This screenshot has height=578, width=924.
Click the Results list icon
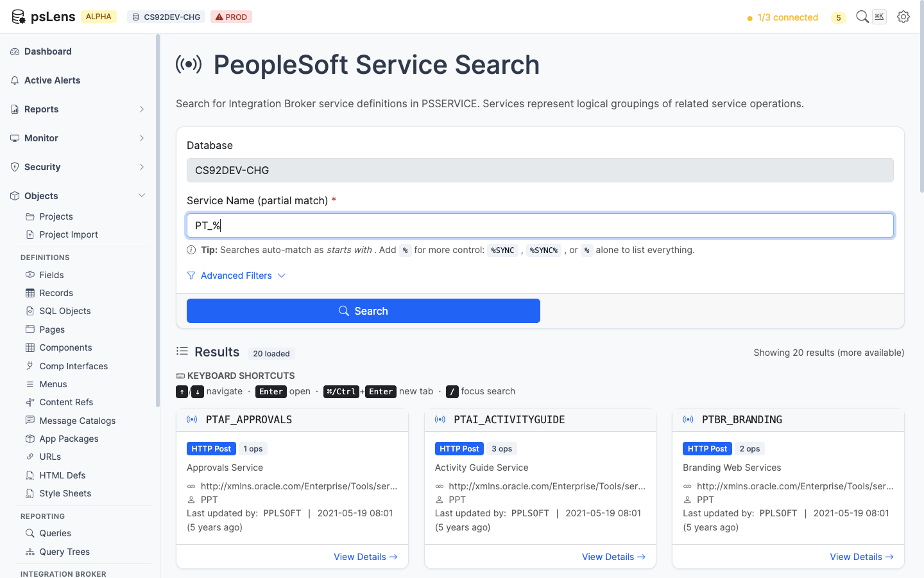point(182,351)
